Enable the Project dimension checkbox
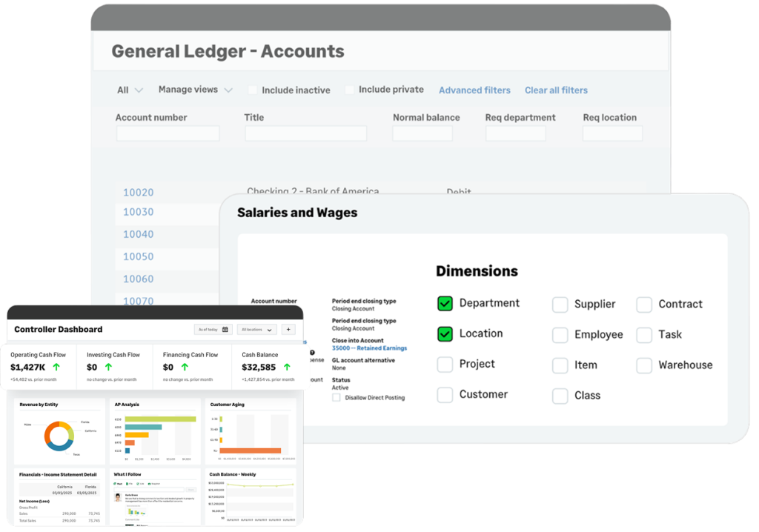The image size is (759, 532). pyautogui.click(x=445, y=365)
